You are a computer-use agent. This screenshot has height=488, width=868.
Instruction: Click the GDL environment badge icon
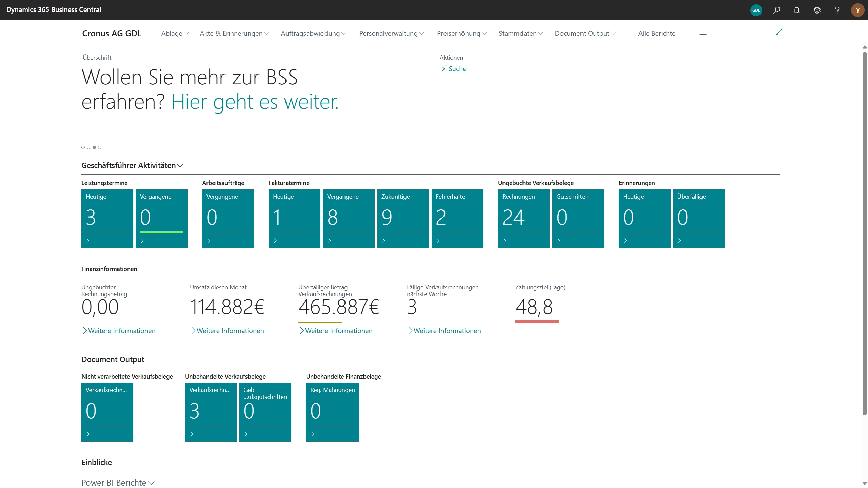pos(756,10)
